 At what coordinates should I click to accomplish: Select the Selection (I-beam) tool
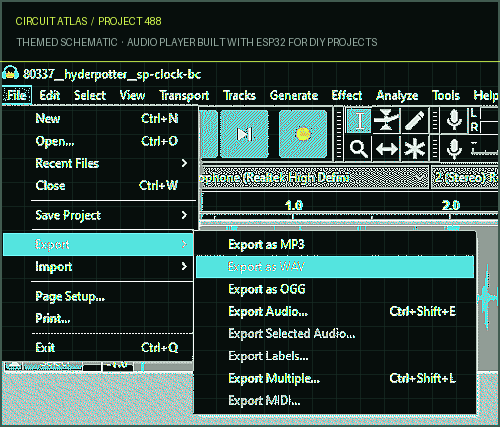[x=359, y=121]
